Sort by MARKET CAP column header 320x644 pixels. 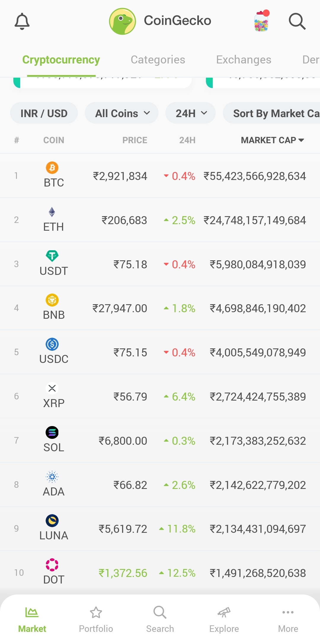coord(273,140)
